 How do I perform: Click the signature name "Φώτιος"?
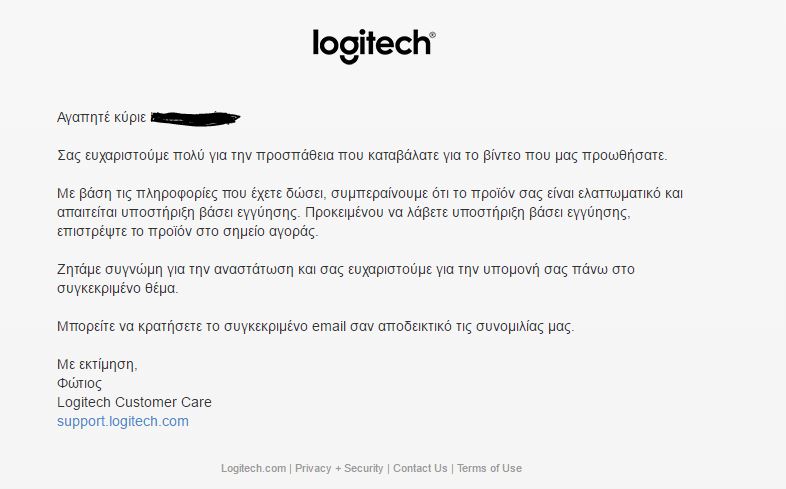79,383
